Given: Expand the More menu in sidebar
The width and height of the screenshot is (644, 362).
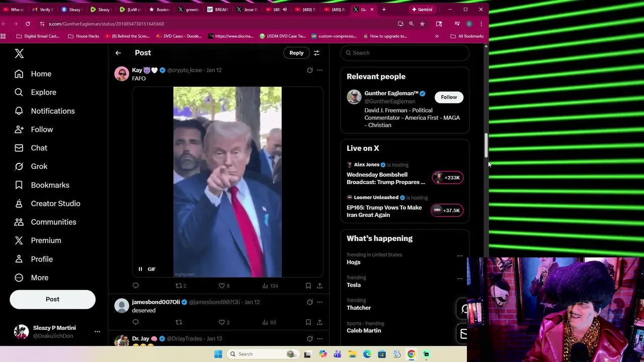Looking at the screenshot, I should coord(31,278).
